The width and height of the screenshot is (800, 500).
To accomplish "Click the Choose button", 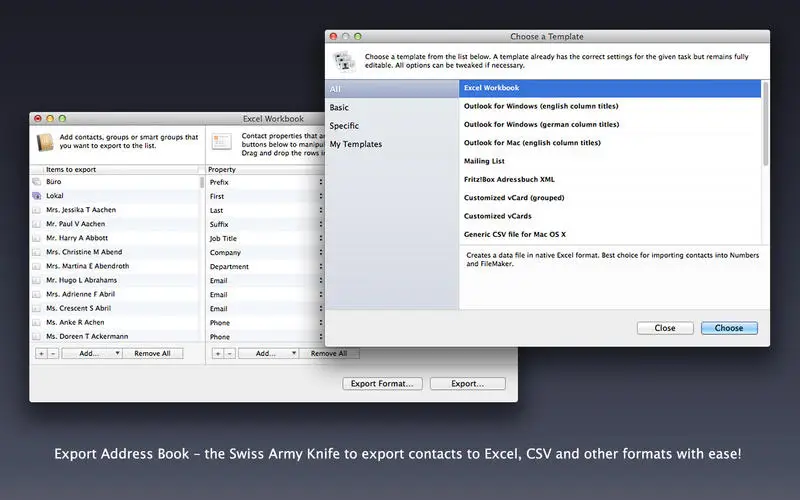I will pyautogui.click(x=729, y=328).
